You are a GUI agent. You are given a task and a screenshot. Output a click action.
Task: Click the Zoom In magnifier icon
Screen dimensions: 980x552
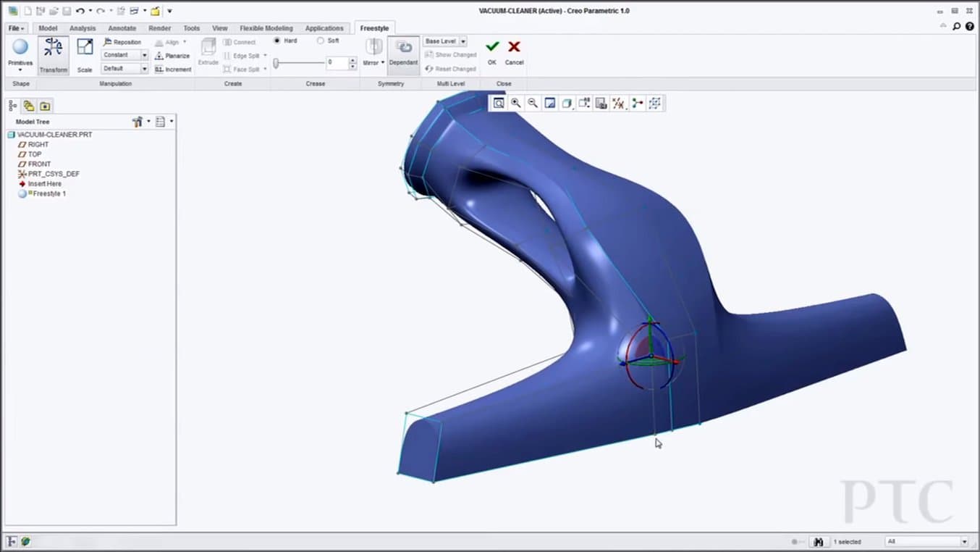point(516,104)
